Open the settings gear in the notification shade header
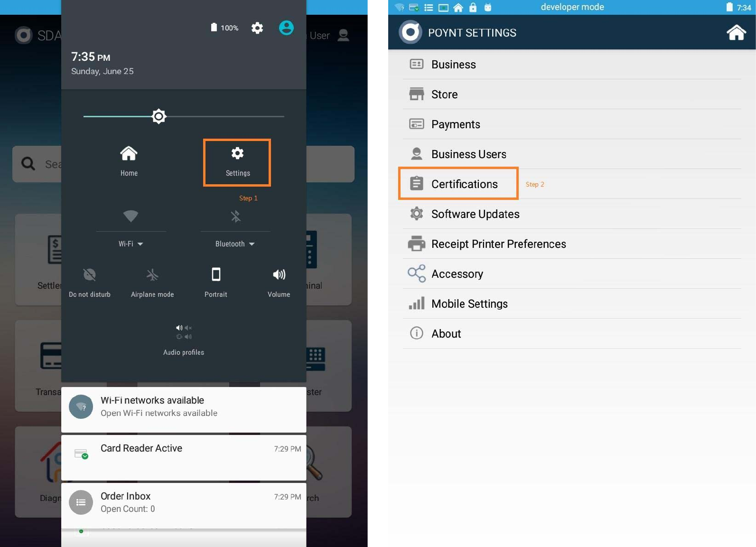 pos(257,28)
